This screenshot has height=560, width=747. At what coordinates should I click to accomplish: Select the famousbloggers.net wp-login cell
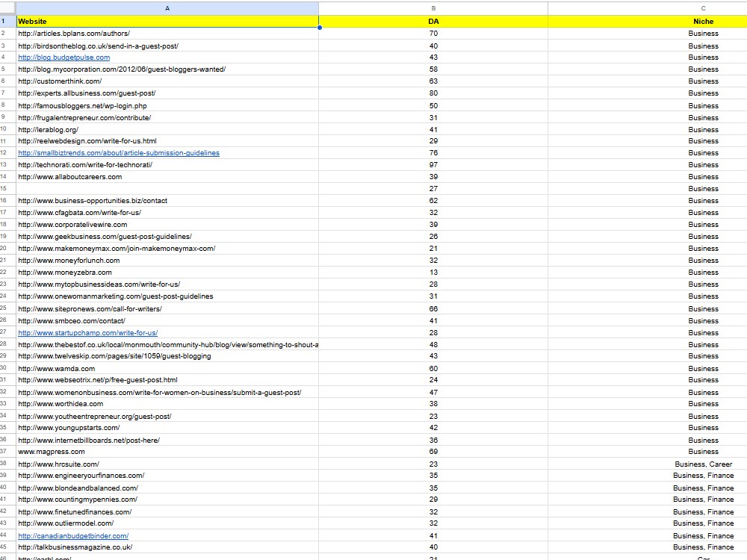pos(167,106)
